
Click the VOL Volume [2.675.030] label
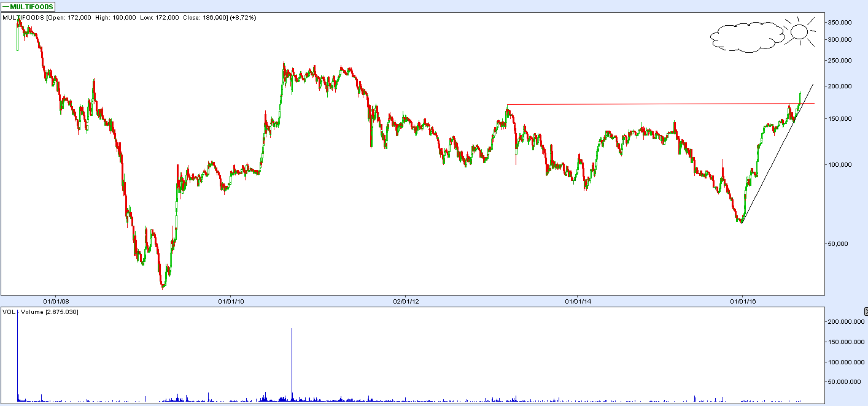click(x=40, y=312)
